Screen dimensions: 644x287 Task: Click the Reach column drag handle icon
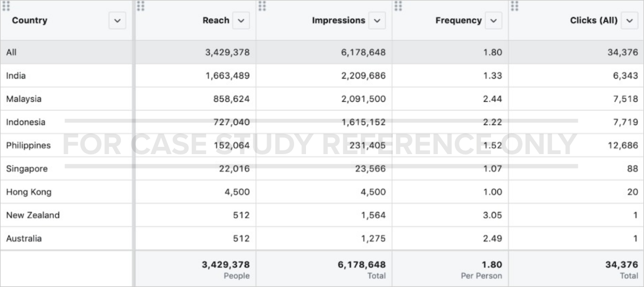point(141,6)
